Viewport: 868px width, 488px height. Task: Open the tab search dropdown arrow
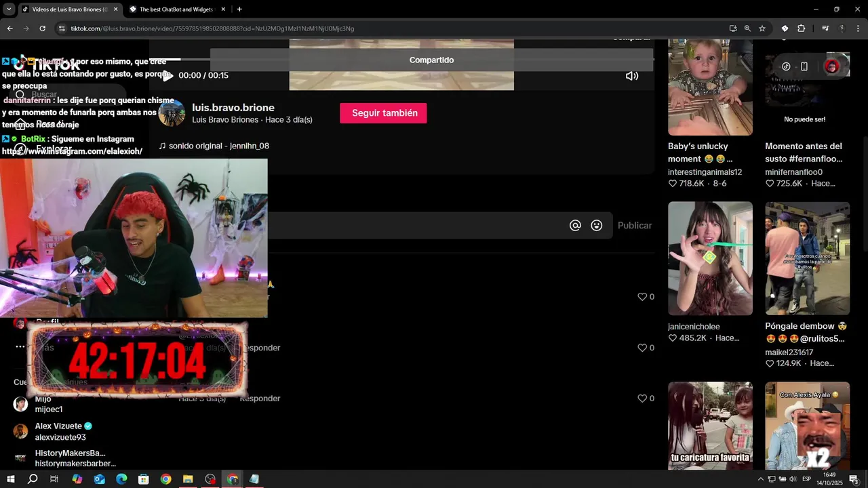(9, 9)
